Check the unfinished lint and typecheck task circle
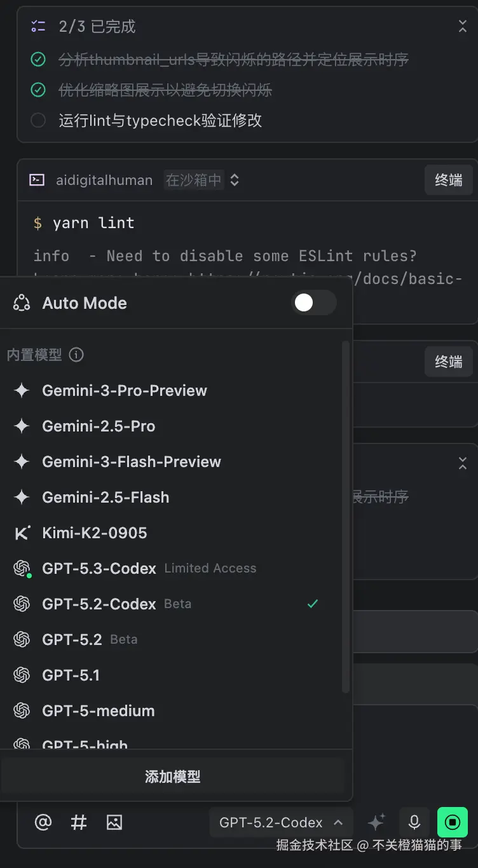The height and width of the screenshot is (868, 478). tap(38, 120)
